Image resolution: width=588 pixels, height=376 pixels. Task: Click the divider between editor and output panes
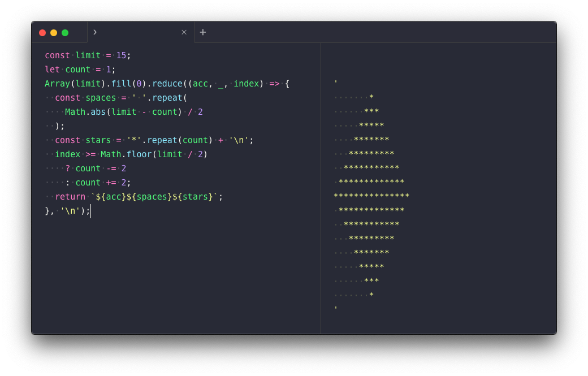coord(321,187)
